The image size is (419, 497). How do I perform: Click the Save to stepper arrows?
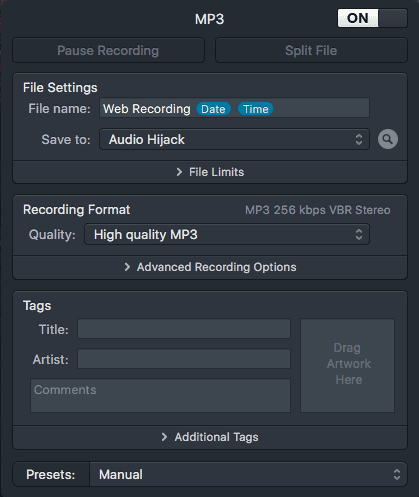(x=359, y=139)
